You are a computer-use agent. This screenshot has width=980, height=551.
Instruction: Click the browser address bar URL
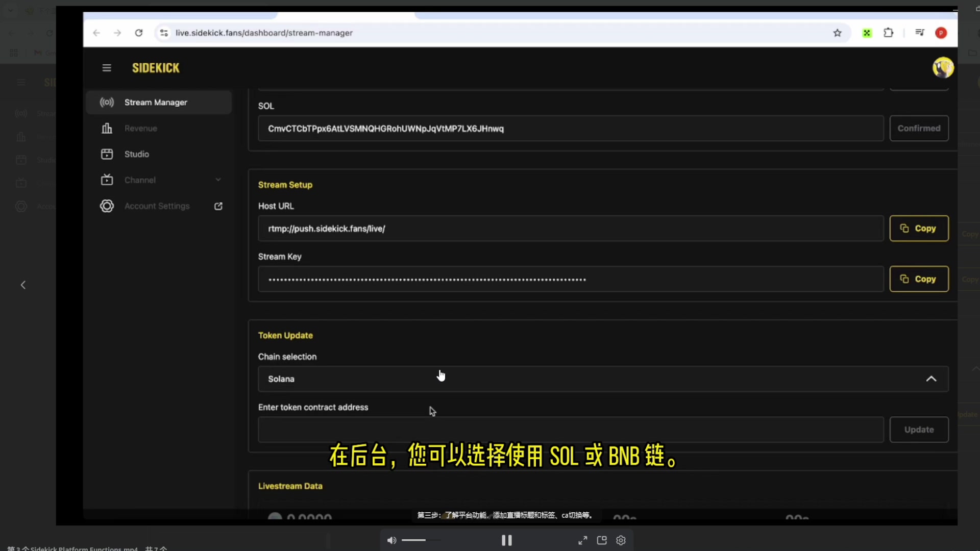pyautogui.click(x=264, y=33)
